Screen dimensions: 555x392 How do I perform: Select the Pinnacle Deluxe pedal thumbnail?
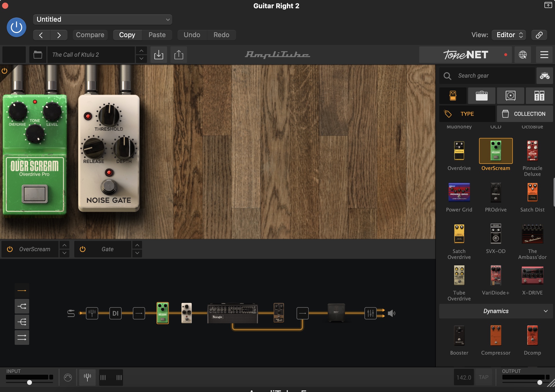(x=532, y=151)
